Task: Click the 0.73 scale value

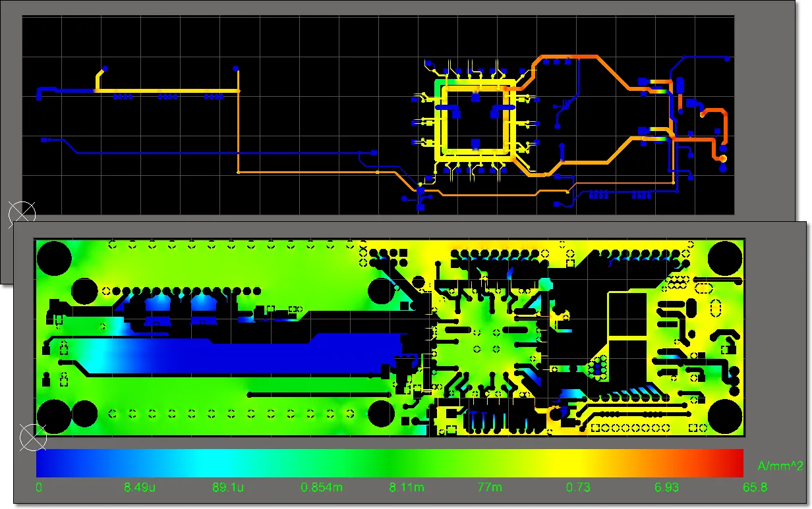Action: coord(578,488)
